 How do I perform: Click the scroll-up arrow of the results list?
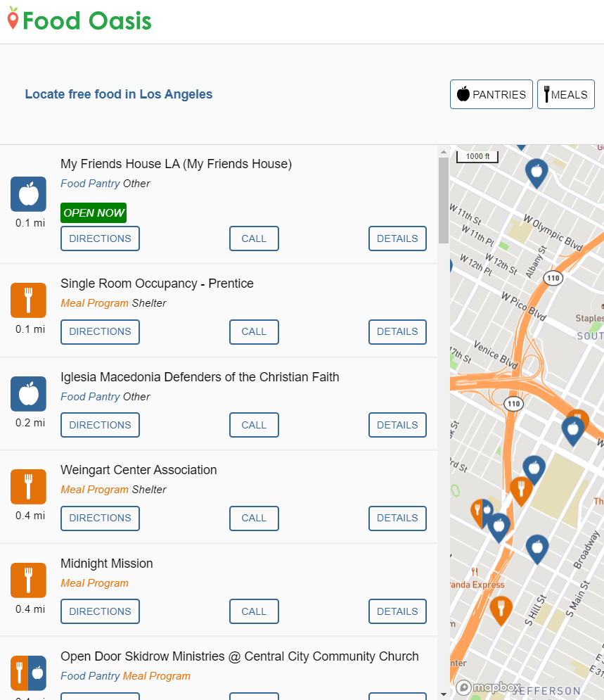pos(444,152)
